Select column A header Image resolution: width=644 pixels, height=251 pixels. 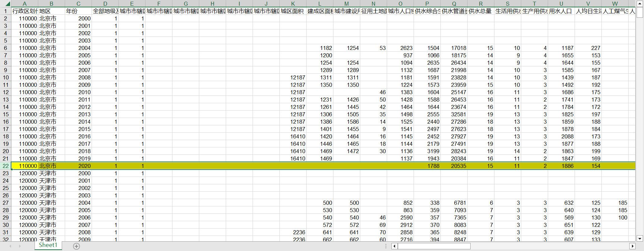click(24, 4)
